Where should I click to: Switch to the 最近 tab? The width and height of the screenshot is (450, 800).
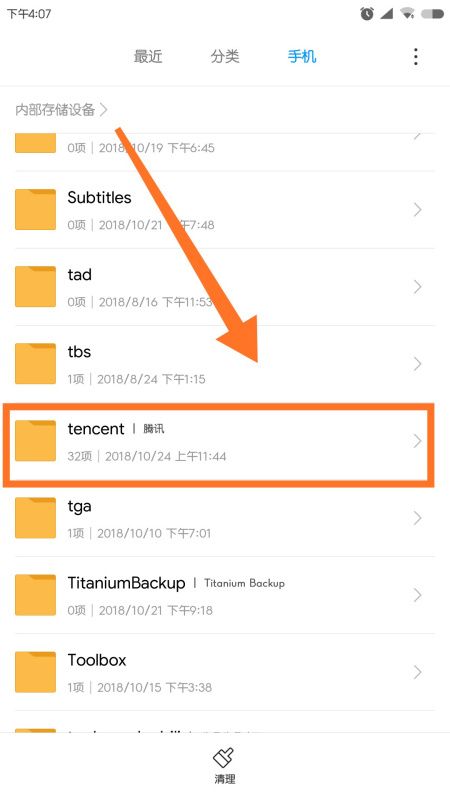pos(148,56)
